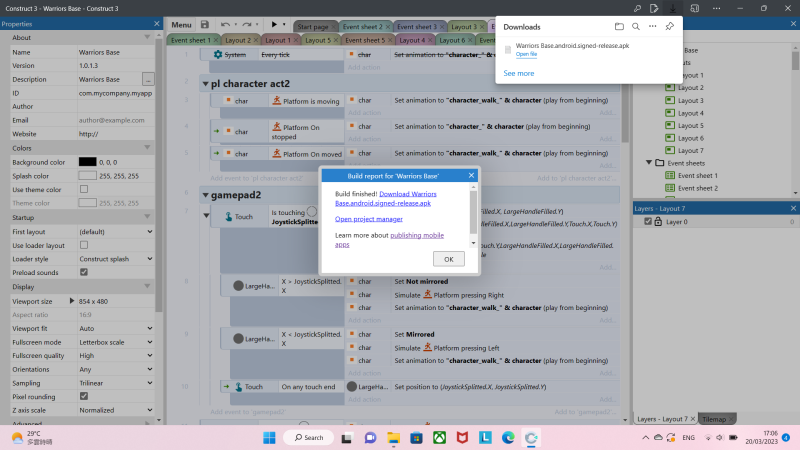The width and height of the screenshot is (800, 450).
Task: Toggle Use theme color checkbox
Action: tap(84, 189)
